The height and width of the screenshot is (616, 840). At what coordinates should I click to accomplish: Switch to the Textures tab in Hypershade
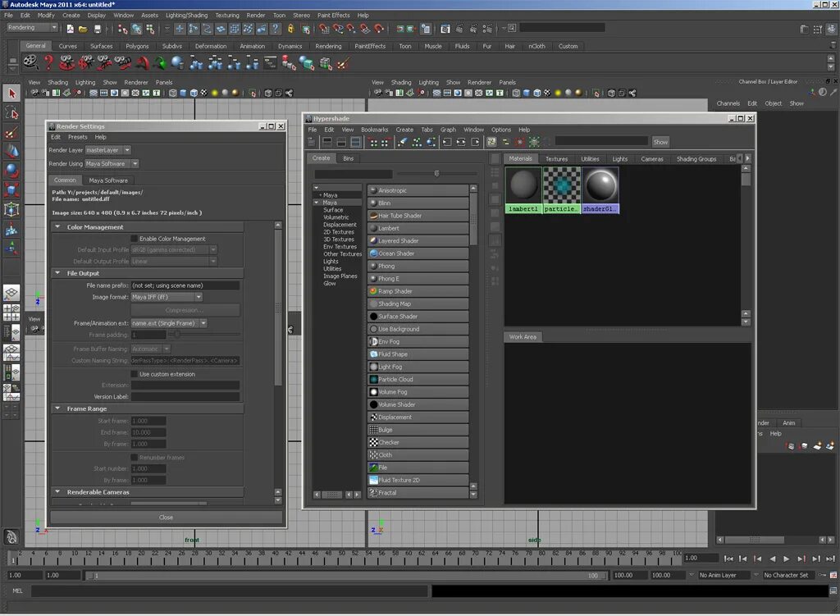pos(556,159)
